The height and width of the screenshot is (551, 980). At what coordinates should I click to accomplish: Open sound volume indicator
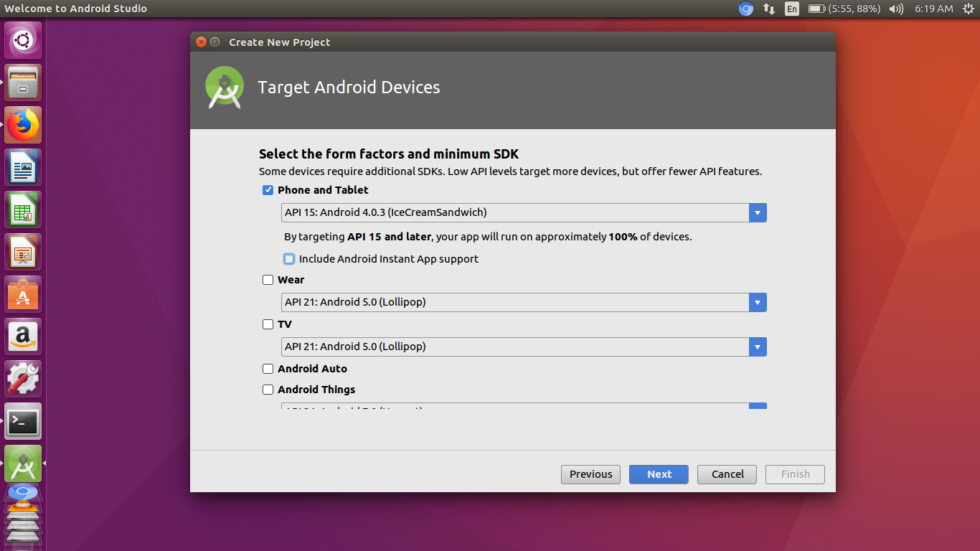[896, 9]
